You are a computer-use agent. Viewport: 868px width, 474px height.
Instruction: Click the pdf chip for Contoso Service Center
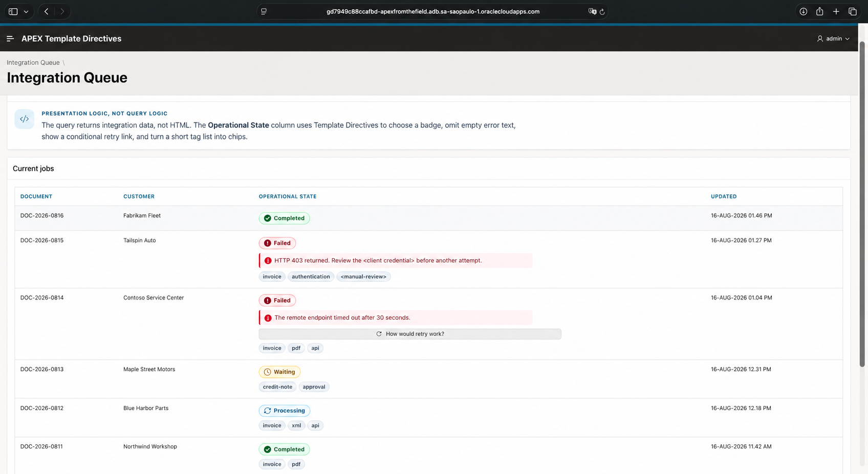coord(296,348)
